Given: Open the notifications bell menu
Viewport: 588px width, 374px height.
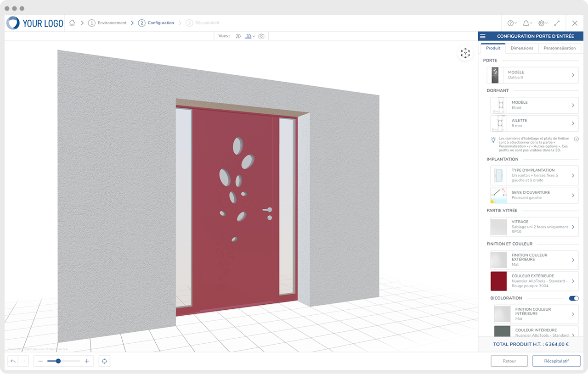Looking at the screenshot, I should 527,23.
